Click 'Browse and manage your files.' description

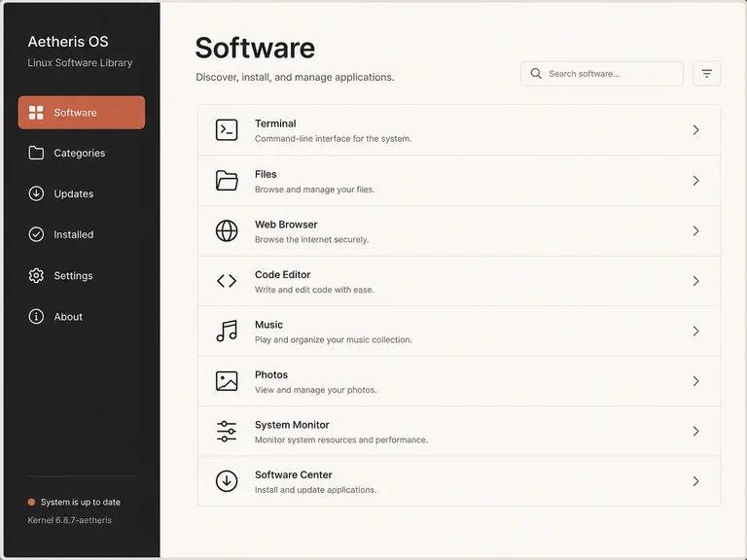[x=314, y=189]
